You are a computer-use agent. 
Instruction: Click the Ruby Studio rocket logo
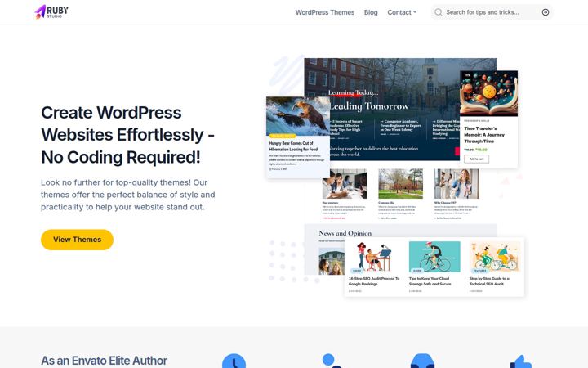click(x=51, y=11)
